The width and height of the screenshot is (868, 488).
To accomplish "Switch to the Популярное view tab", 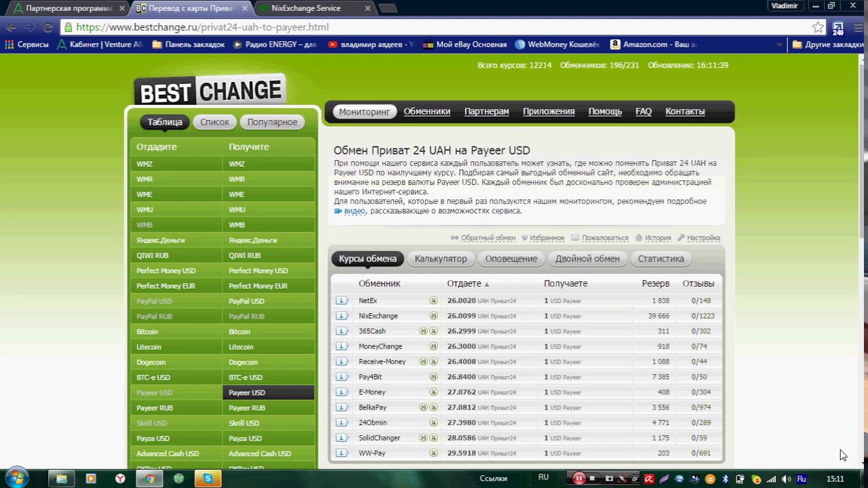I will pyautogui.click(x=272, y=122).
